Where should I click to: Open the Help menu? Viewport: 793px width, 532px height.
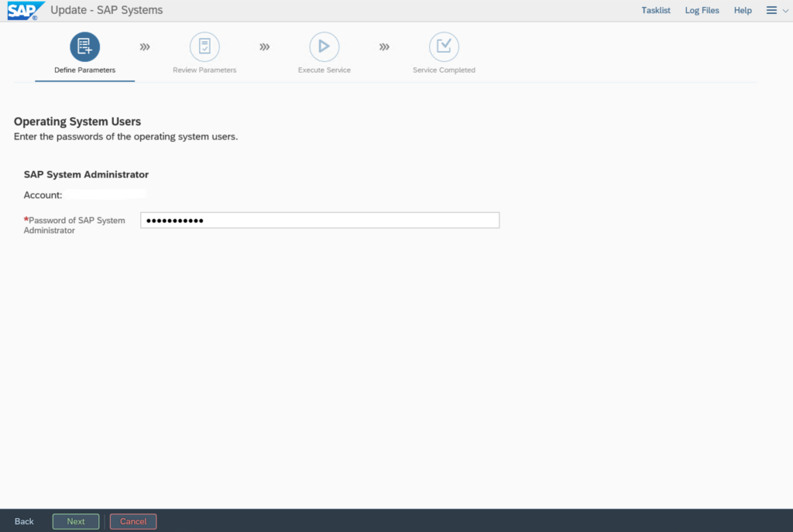(x=743, y=10)
